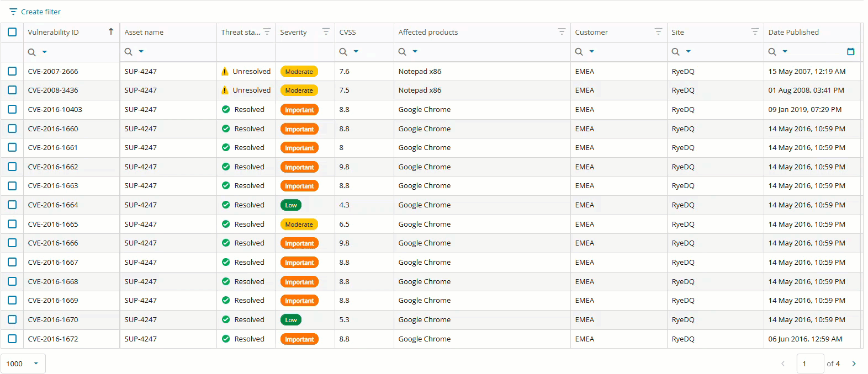Image resolution: width=868 pixels, height=374 pixels.
Task: Toggle the select-all checkbox in header
Action: [x=12, y=32]
